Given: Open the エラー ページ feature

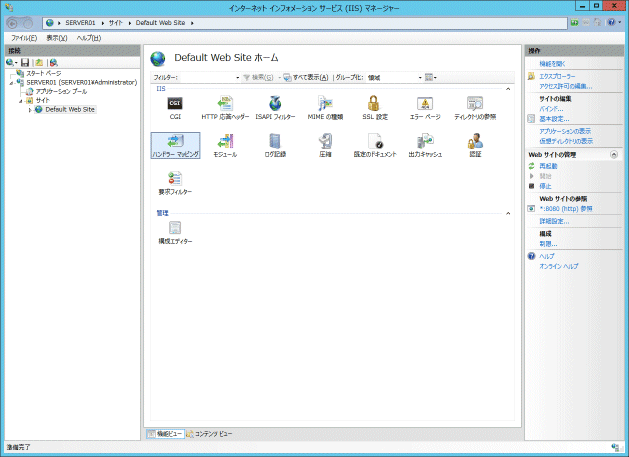Looking at the screenshot, I should (x=425, y=108).
